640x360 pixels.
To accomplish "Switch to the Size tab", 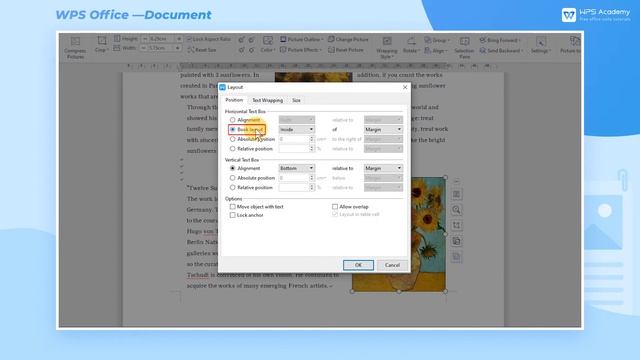I will point(296,100).
